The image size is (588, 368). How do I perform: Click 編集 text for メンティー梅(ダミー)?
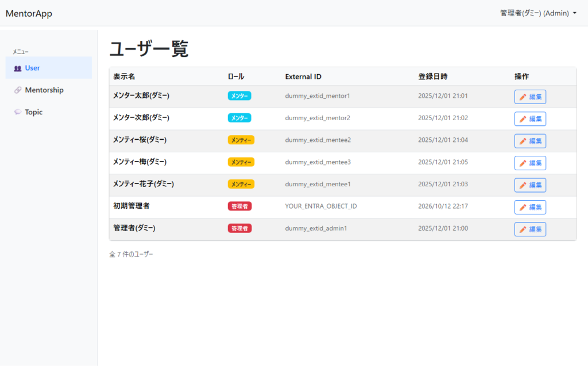tap(536, 163)
